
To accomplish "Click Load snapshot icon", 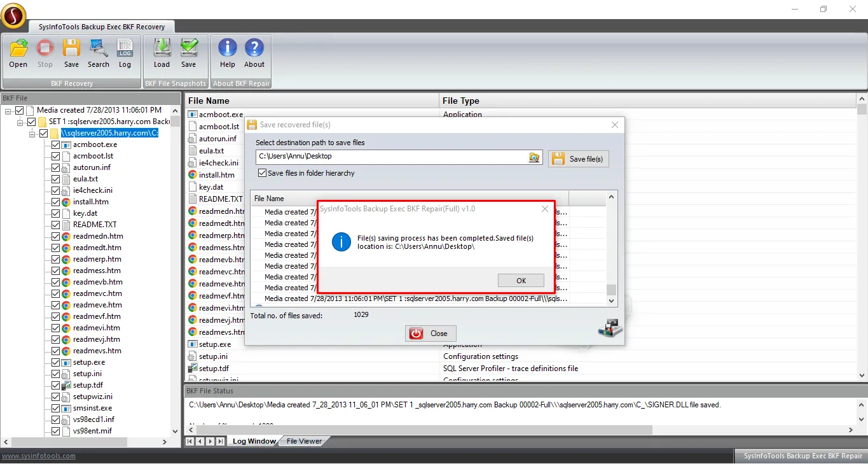I will pos(162,48).
